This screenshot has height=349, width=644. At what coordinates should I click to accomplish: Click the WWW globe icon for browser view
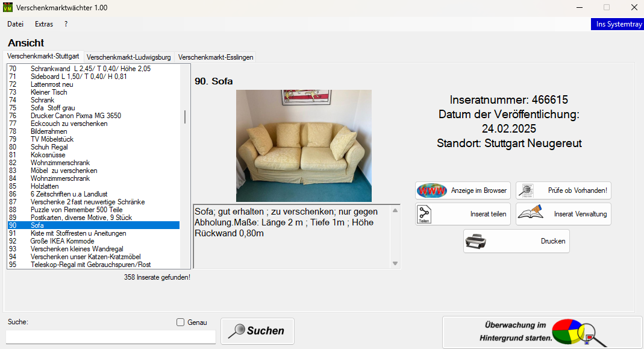tap(432, 190)
